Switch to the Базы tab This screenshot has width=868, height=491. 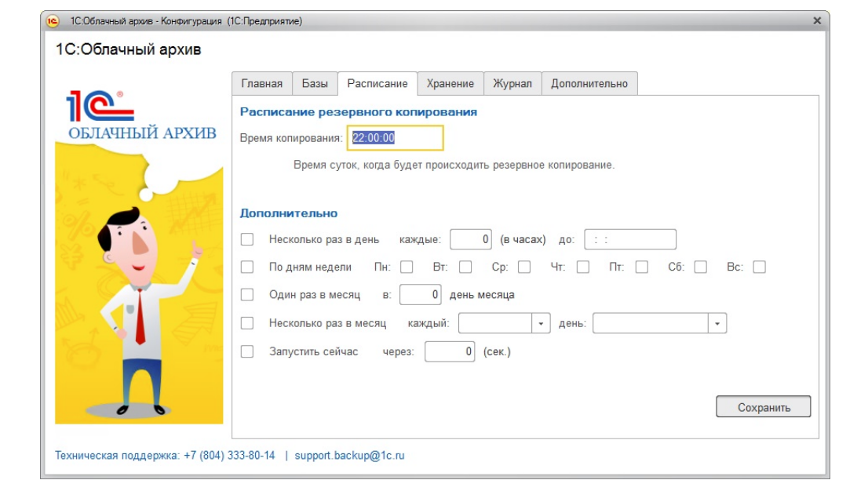(x=315, y=84)
